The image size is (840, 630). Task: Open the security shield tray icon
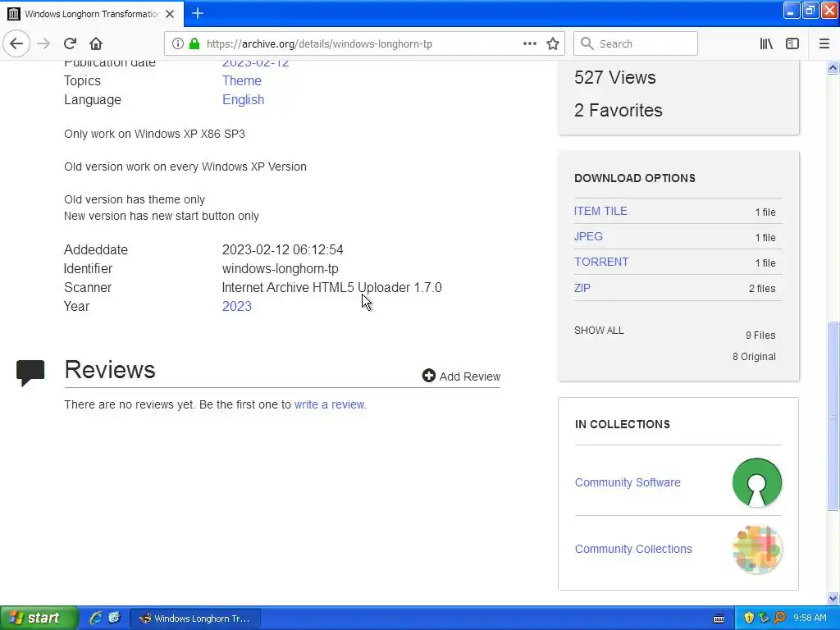coord(749,618)
